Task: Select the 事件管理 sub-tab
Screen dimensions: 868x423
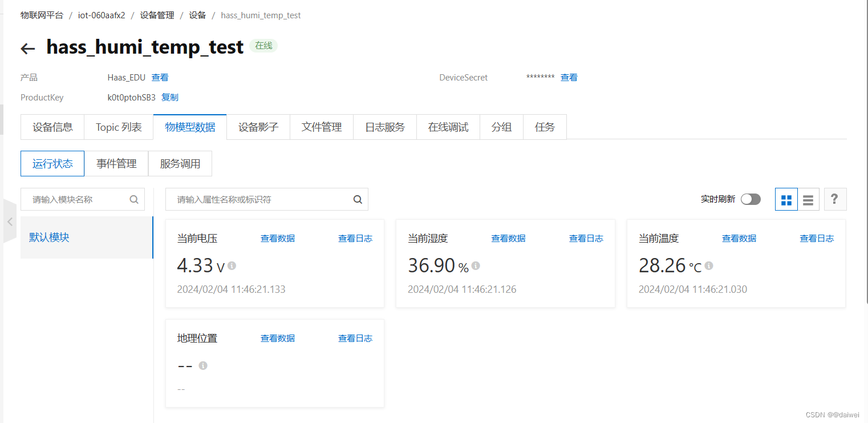Action: [116, 164]
